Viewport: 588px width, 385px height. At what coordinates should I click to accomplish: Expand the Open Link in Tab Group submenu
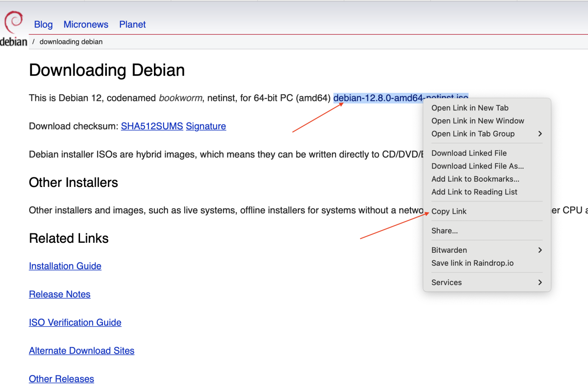[x=473, y=134]
